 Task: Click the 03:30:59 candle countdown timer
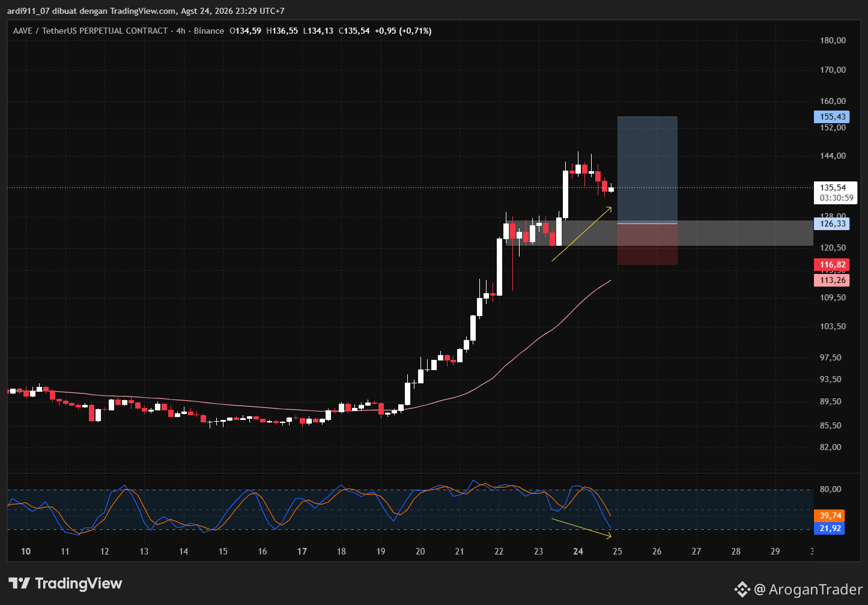[836, 198]
